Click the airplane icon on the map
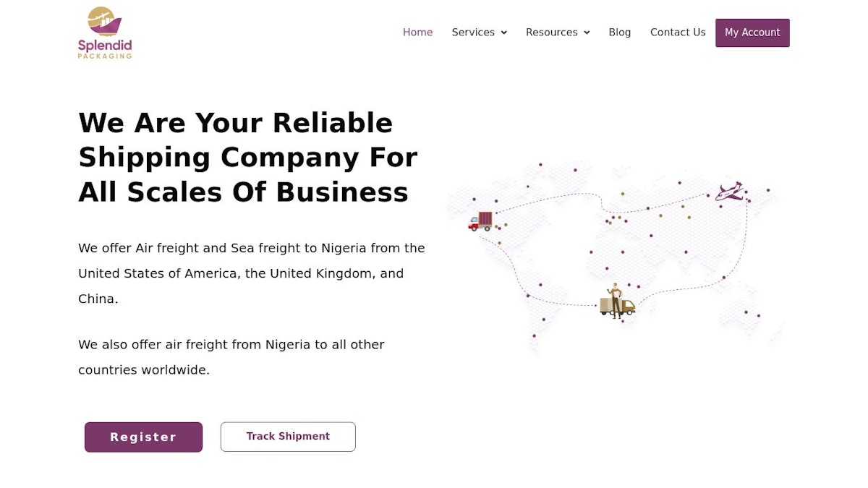Image resolution: width=868 pixels, height=488 pixels. click(729, 192)
